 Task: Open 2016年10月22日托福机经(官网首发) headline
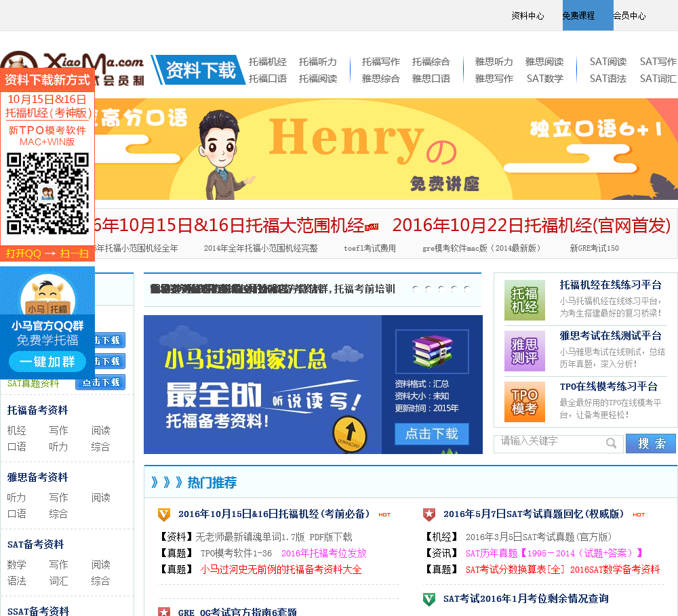(x=532, y=226)
